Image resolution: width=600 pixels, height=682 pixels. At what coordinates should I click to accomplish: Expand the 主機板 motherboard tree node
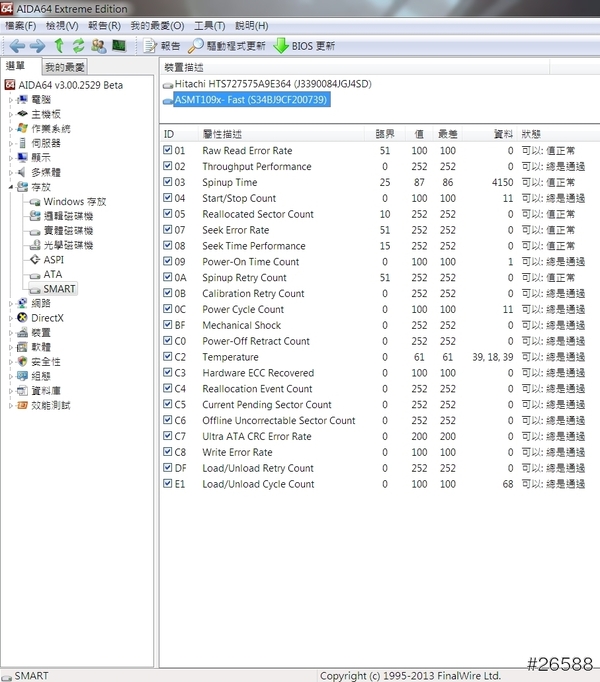click(11, 114)
